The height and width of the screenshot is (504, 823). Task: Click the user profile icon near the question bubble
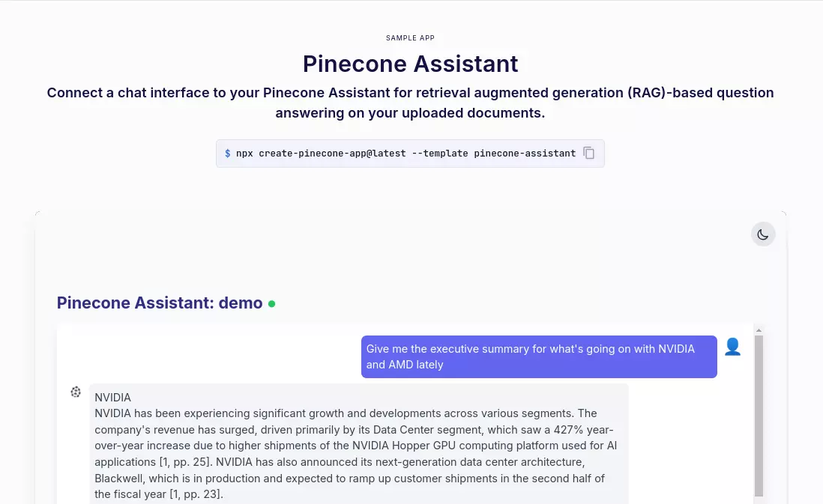732,347
